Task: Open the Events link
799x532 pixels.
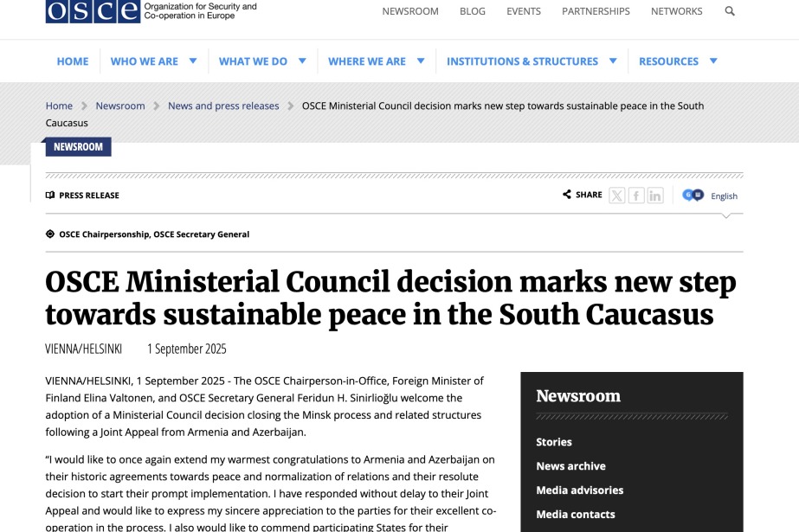Action: point(524,11)
